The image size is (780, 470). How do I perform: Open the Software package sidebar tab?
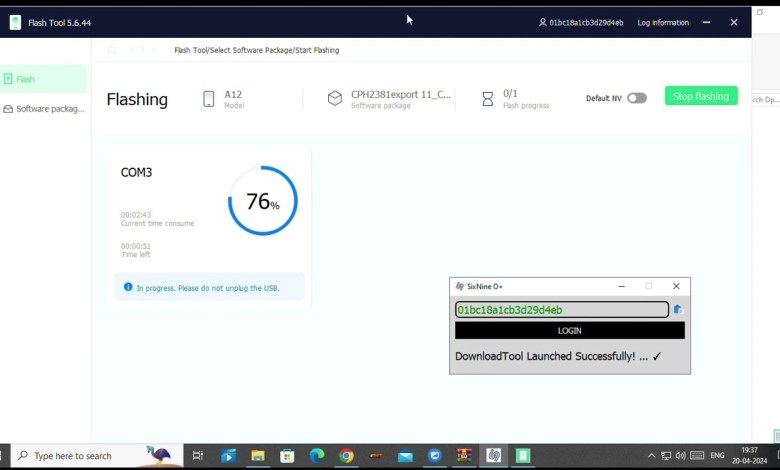[x=43, y=109]
